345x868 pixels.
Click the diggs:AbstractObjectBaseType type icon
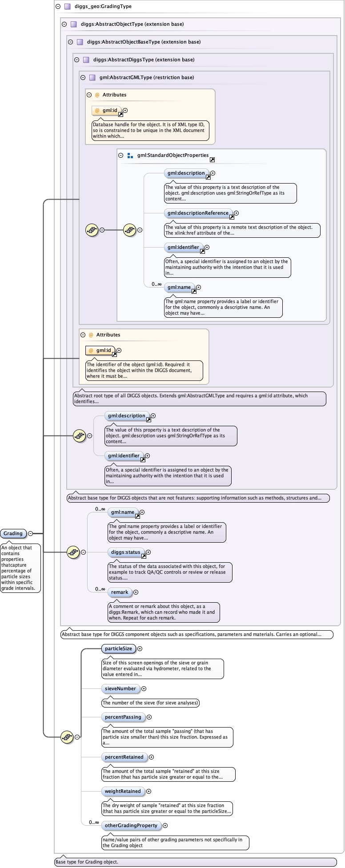[x=80, y=42]
